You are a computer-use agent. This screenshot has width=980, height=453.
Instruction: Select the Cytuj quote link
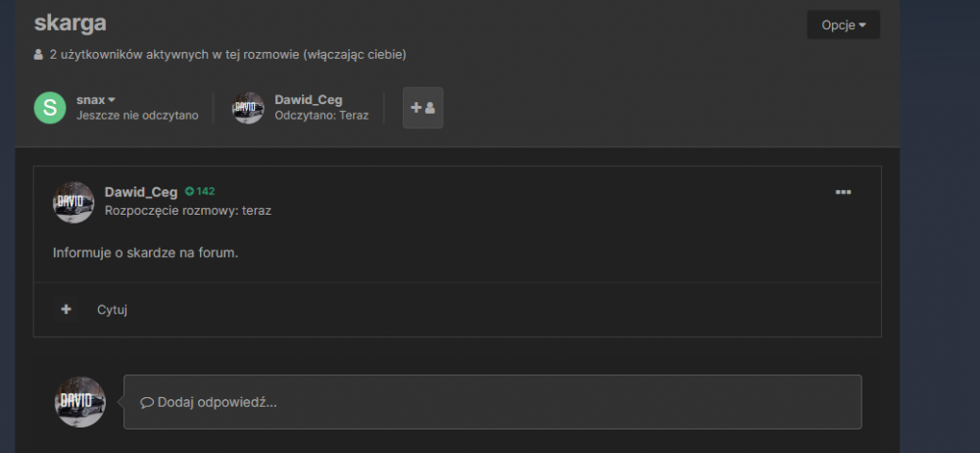(x=113, y=310)
